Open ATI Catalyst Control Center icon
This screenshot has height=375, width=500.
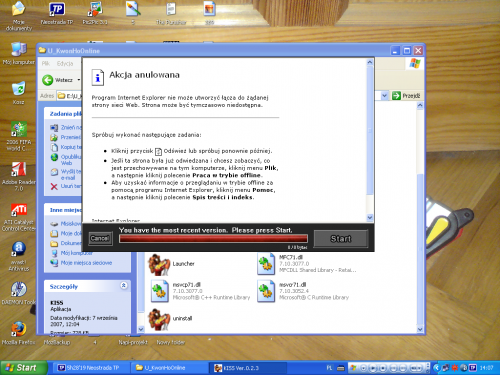pos(19,217)
